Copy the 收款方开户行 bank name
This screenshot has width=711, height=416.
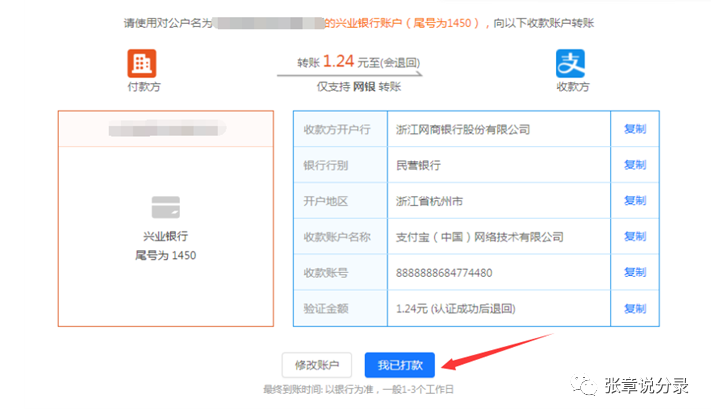pos(634,129)
